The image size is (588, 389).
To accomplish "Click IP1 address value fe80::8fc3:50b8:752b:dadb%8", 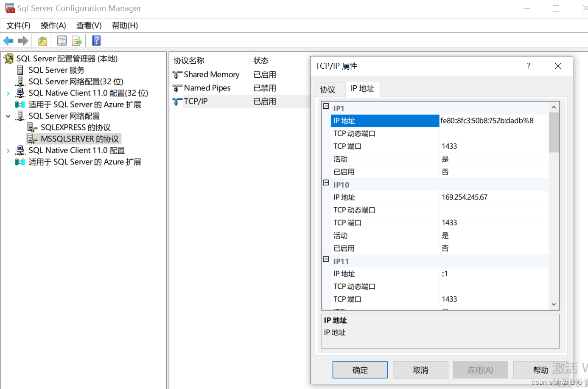I will (487, 121).
